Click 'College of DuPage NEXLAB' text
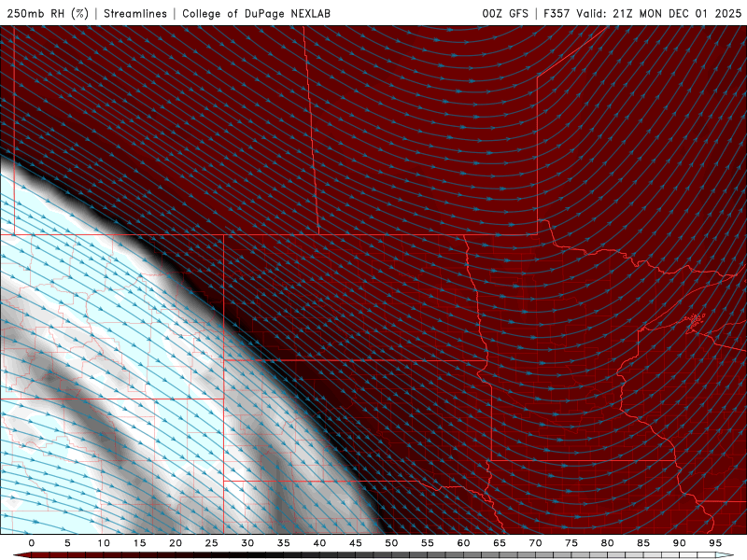Image resolution: width=747 pixels, height=560 pixels. click(256, 13)
